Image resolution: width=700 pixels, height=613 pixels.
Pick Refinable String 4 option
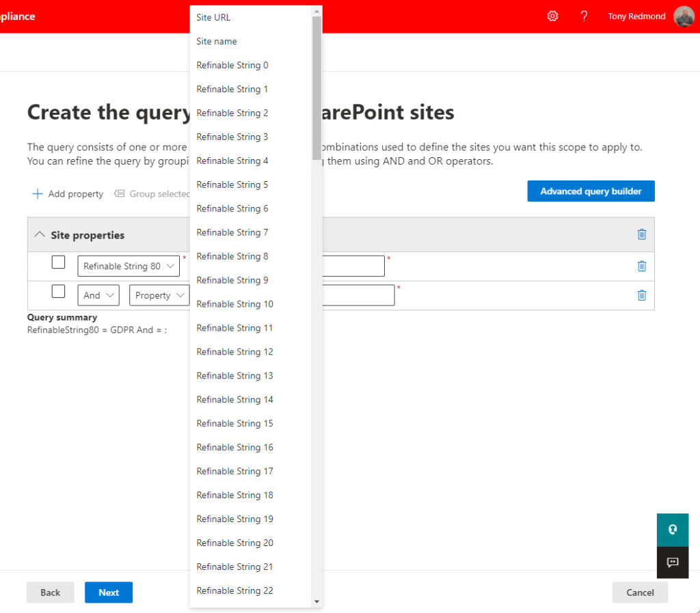pos(250,161)
